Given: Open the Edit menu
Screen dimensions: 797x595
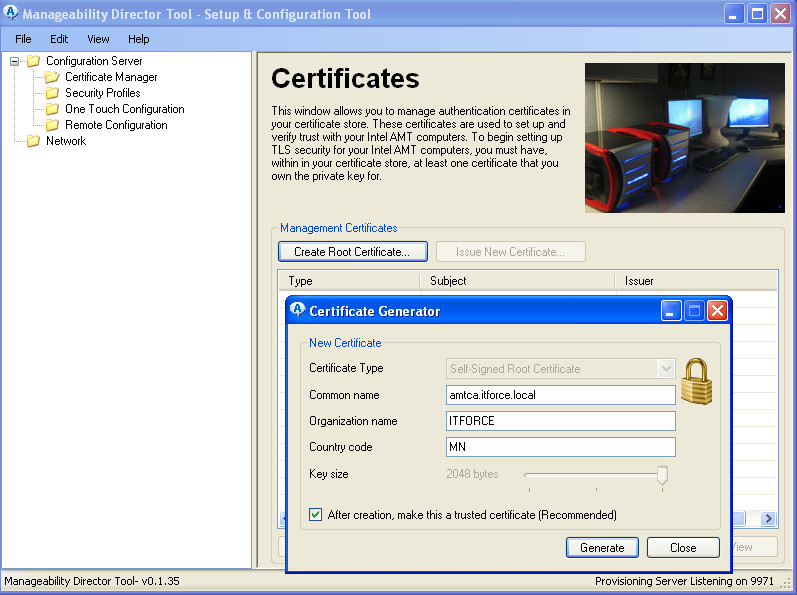Looking at the screenshot, I should [x=59, y=39].
